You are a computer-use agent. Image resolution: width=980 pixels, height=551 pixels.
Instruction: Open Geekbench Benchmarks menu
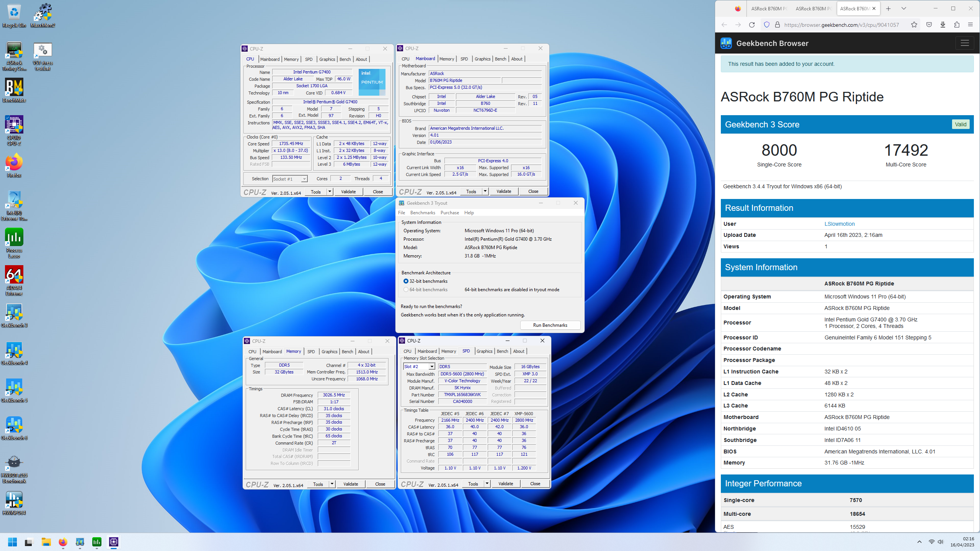423,213
